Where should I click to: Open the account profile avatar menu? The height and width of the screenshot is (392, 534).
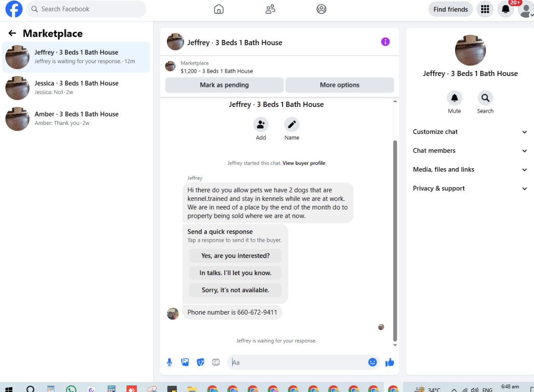[526, 9]
